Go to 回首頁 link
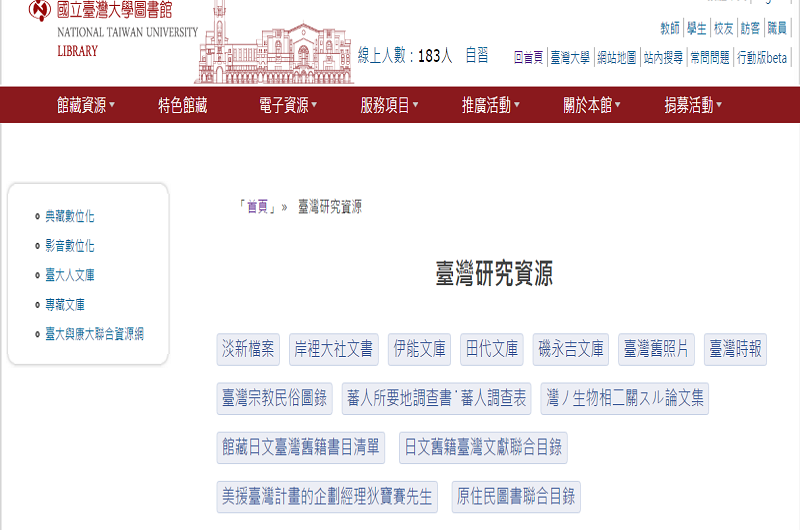Viewport: 800px width, 530px height. [x=529, y=58]
